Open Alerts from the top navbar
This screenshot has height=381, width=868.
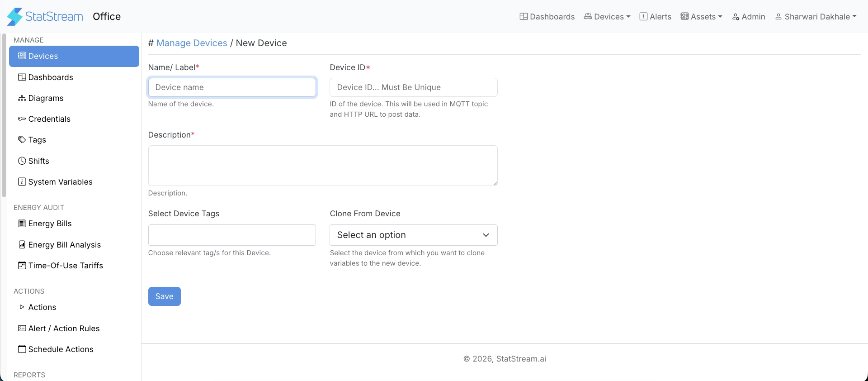coord(656,17)
